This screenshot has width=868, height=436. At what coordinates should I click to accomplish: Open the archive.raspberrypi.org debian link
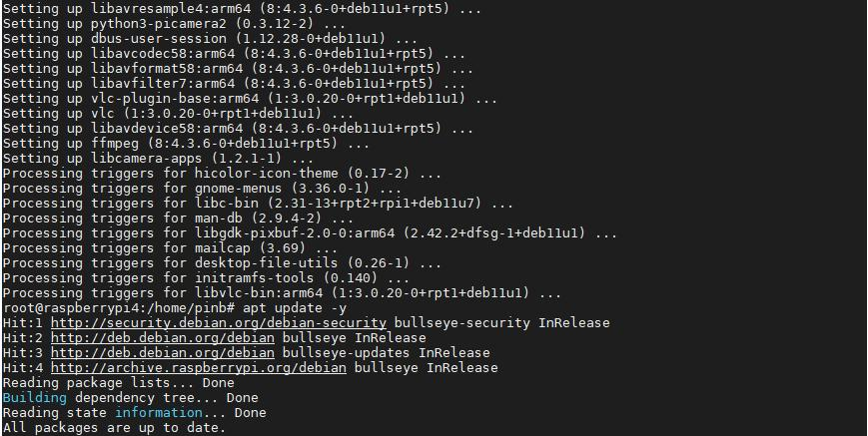(199, 367)
